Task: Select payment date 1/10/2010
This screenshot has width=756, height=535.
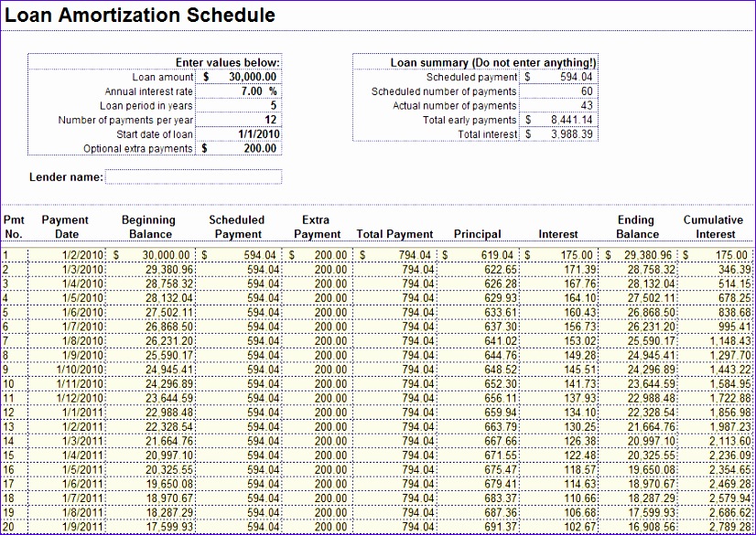Action: point(81,369)
